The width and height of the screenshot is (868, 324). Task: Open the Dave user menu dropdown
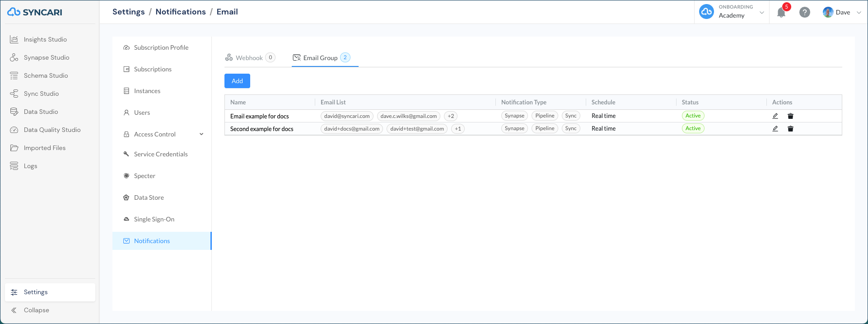coord(859,12)
